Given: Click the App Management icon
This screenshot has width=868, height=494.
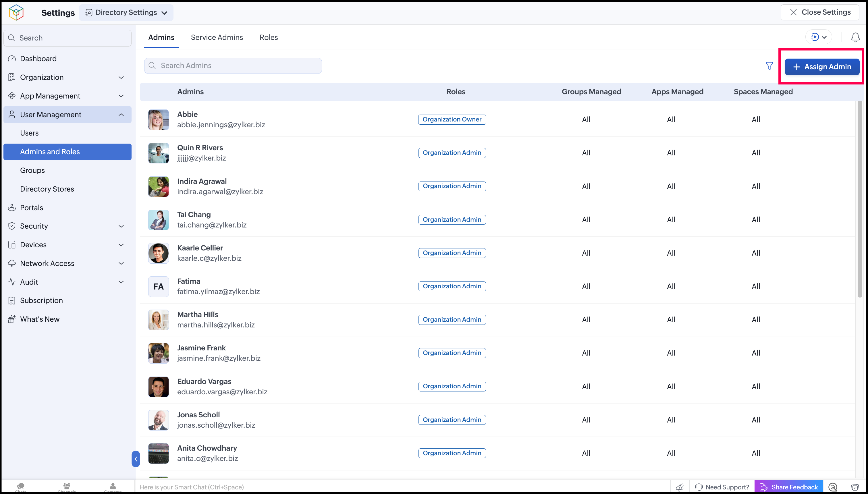Looking at the screenshot, I should (12, 96).
